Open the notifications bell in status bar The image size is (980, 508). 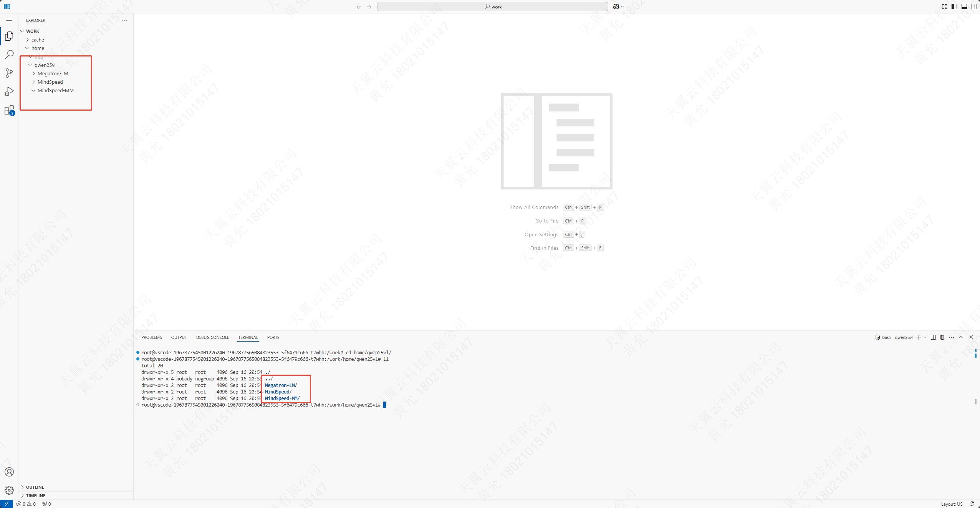[x=972, y=504]
